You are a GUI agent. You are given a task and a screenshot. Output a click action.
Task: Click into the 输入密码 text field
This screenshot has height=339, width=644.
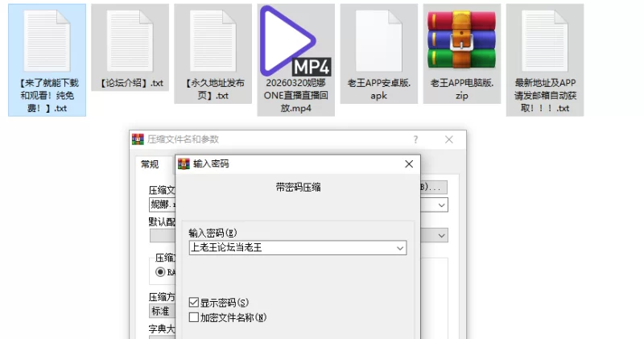click(x=290, y=248)
